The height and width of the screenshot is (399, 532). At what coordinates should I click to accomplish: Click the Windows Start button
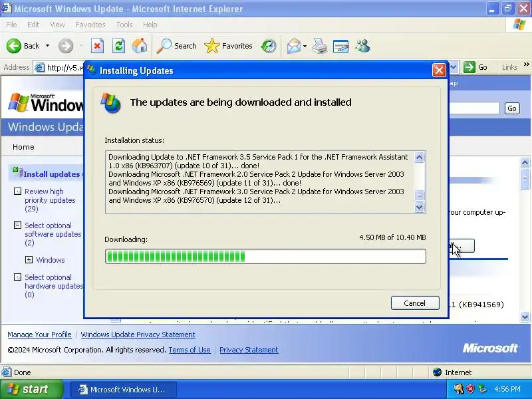point(31,389)
